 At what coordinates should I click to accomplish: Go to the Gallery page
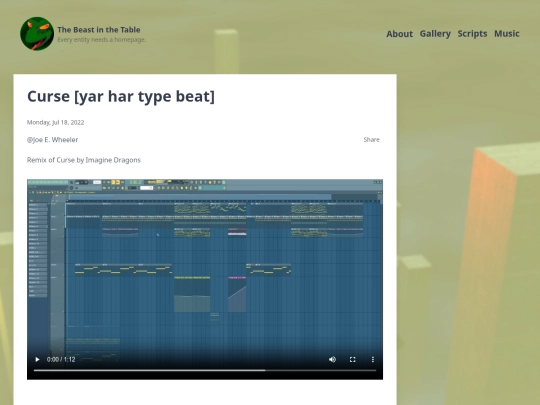pos(435,34)
